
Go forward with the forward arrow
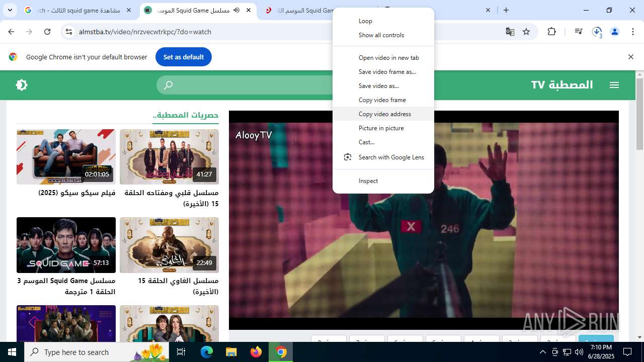click(x=29, y=32)
